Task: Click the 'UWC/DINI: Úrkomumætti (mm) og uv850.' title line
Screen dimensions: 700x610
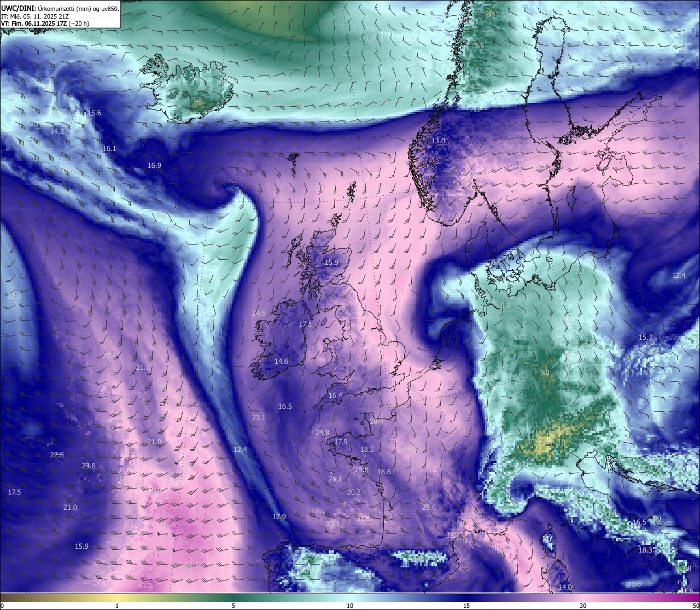Action: tap(60, 9)
